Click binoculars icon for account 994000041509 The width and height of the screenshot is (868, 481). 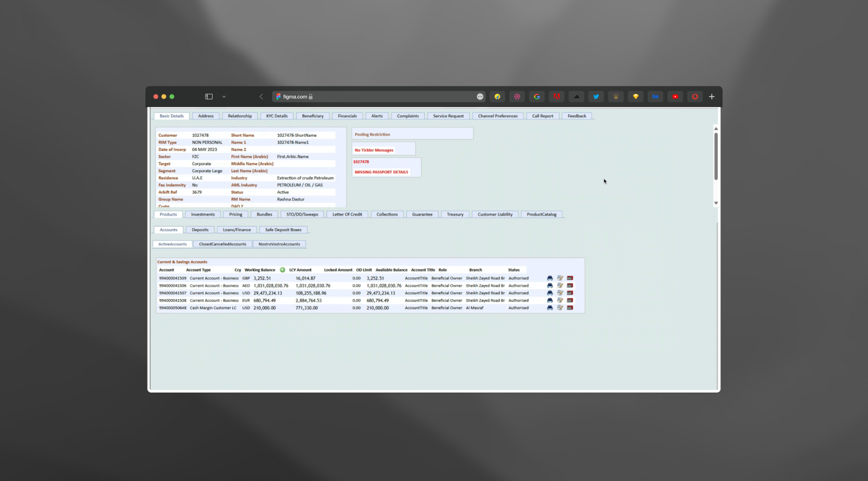tap(550, 278)
